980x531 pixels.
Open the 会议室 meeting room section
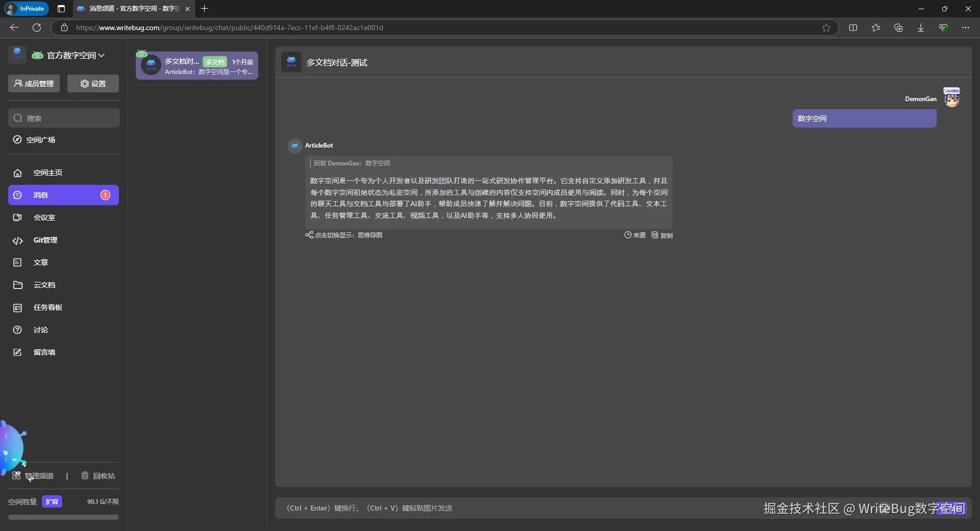click(x=44, y=218)
